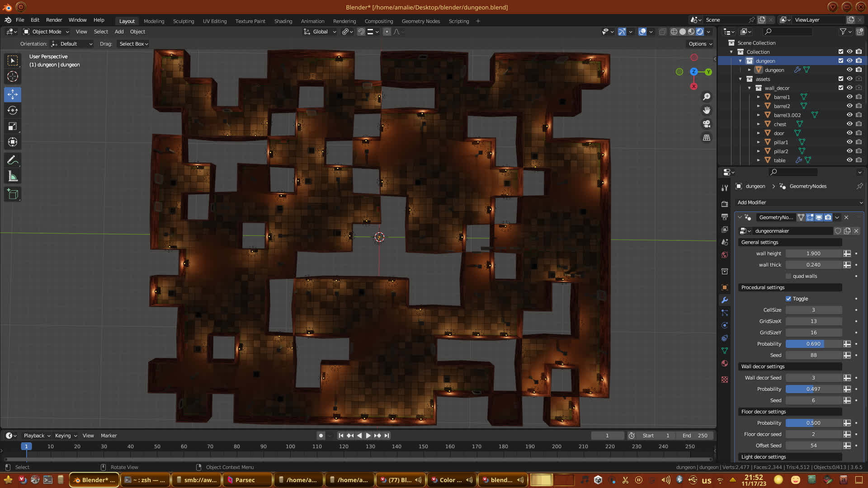Adjust the procedural Probability slider 0.690
Image resolution: width=868 pixels, height=488 pixels.
[x=813, y=344]
